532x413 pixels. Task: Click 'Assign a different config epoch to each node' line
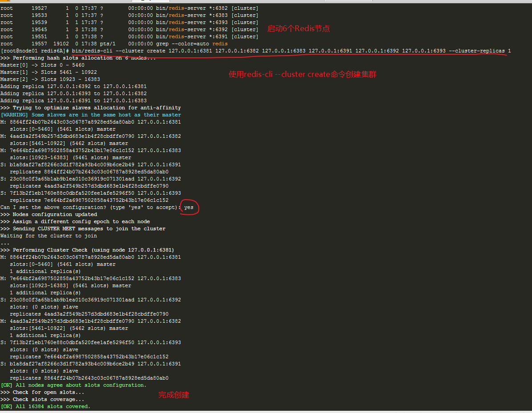[75, 221]
